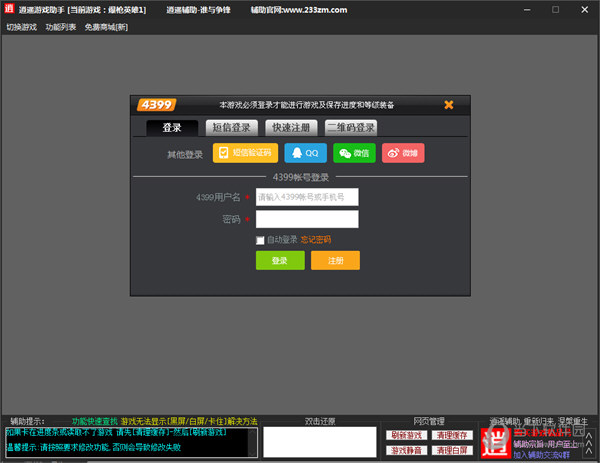Close the 4399 login dialog with orange X
The width and height of the screenshot is (600, 463).
pos(449,105)
